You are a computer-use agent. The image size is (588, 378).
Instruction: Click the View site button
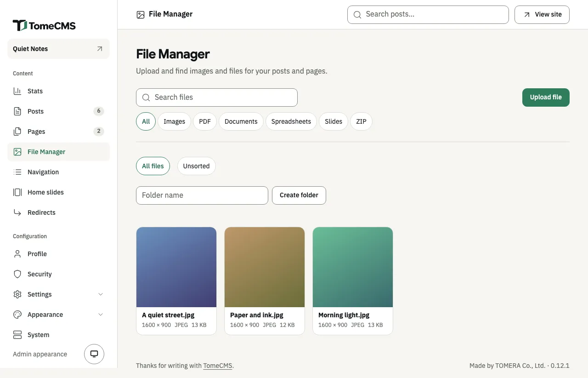coord(542,15)
